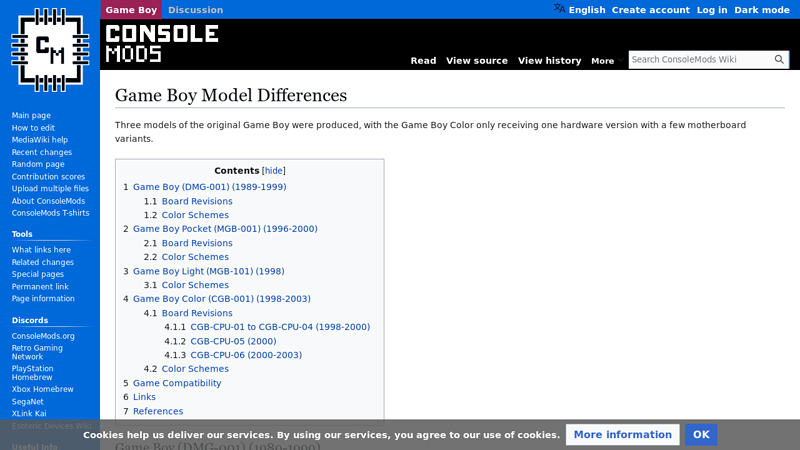Open the View source tab
Viewport: 800px width, 450px height.
point(477,61)
